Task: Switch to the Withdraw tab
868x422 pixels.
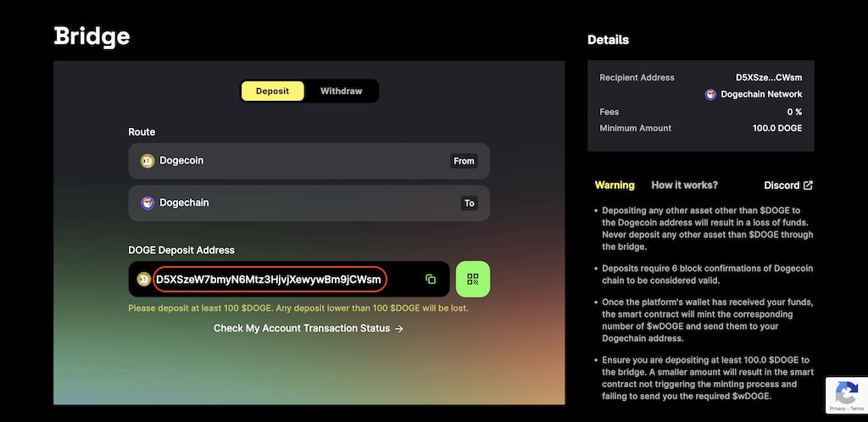Action: pyautogui.click(x=341, y=92)
